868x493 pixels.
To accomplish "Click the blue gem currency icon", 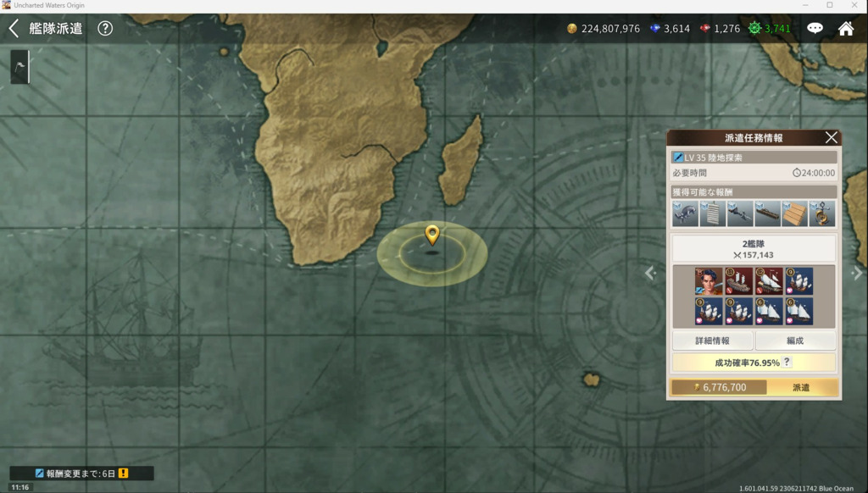I will coord(655,28).
